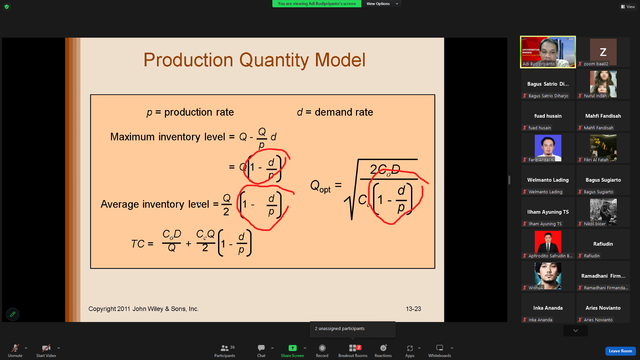640x360 pixels.
Task: Expand the arrow beside Apps
Action: 419,348
